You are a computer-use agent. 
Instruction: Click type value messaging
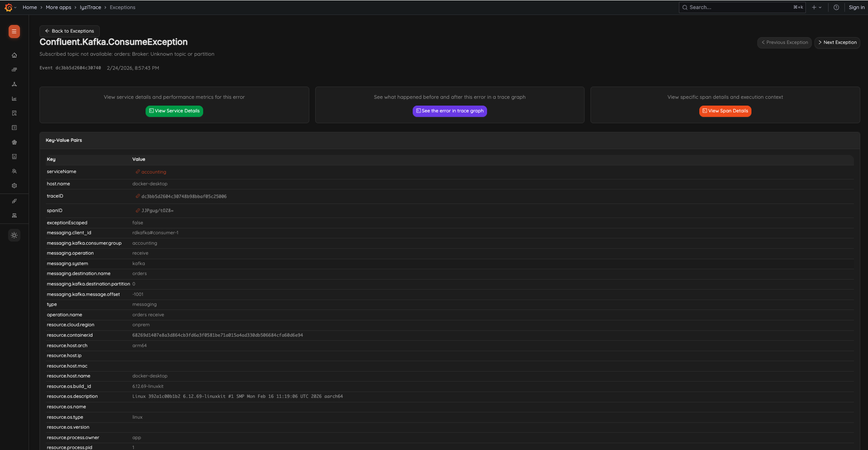(144, 305)
